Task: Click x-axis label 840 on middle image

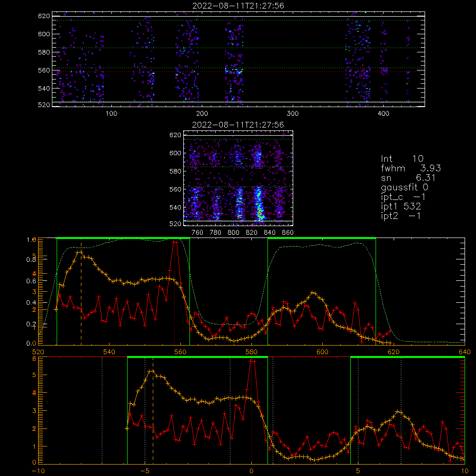Action: click(269, 233)
